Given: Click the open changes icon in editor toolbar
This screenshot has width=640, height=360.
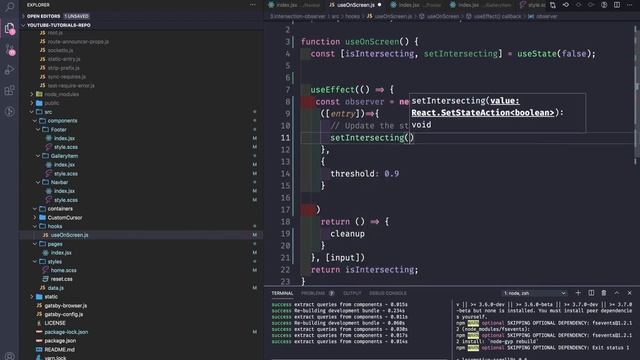Looking at the screenshot, I should pos(553,5).
